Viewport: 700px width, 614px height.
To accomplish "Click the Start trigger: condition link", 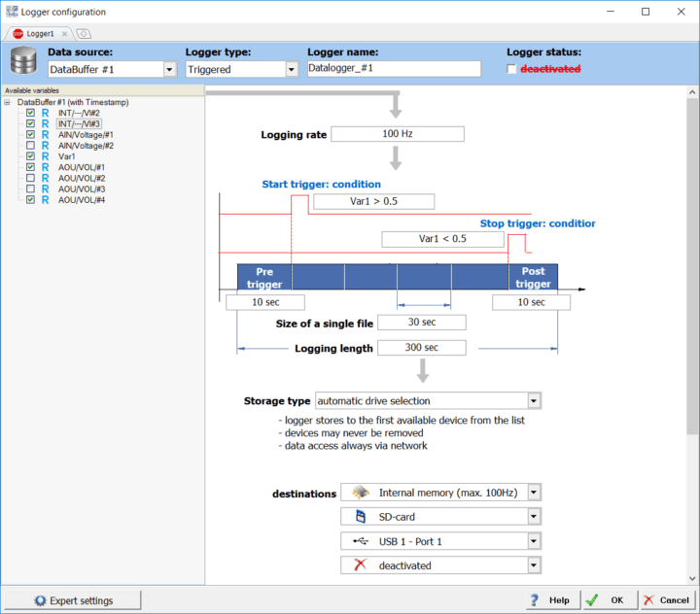I will coord(322,185).
